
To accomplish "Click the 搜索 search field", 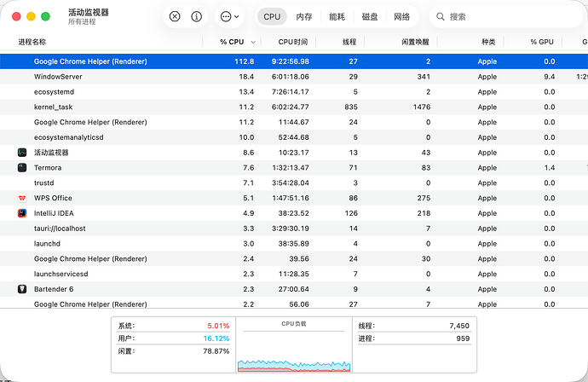I will 506,16.
